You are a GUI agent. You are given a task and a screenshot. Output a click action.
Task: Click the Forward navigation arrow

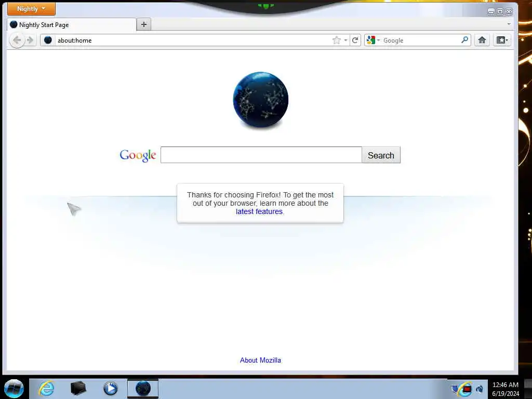click(x=30, y=41)
